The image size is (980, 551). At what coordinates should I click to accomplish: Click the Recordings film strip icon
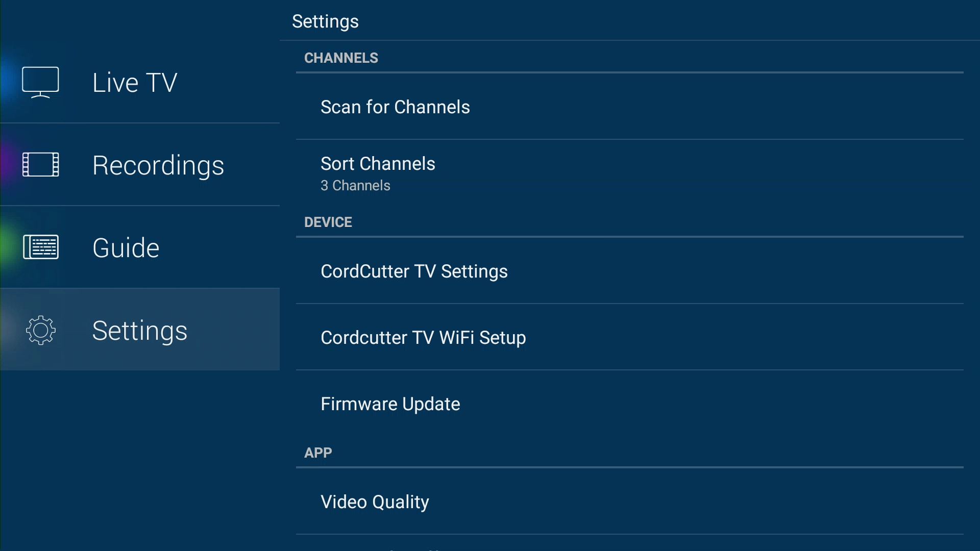point(40,165)
